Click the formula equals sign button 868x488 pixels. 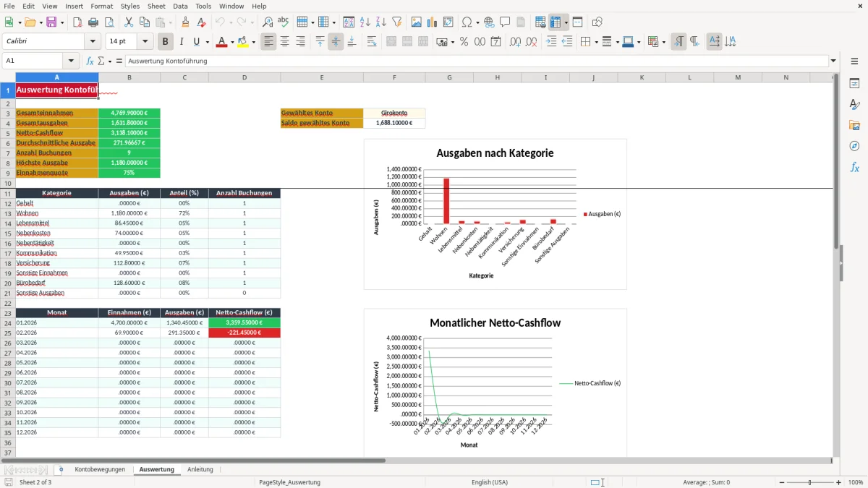tap(119, 61)
